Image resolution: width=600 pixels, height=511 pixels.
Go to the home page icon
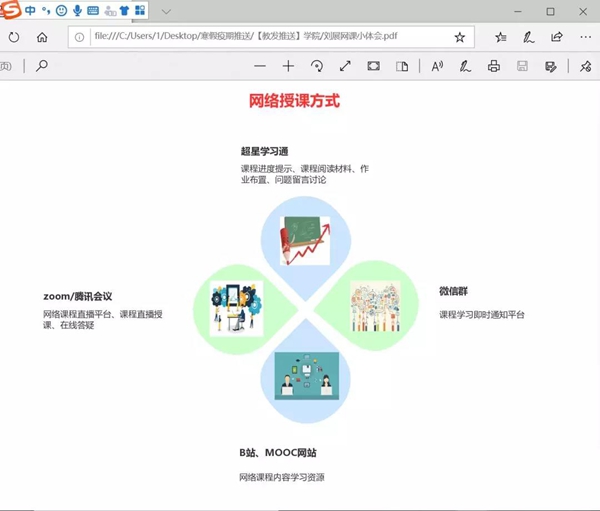coord(42,37)
